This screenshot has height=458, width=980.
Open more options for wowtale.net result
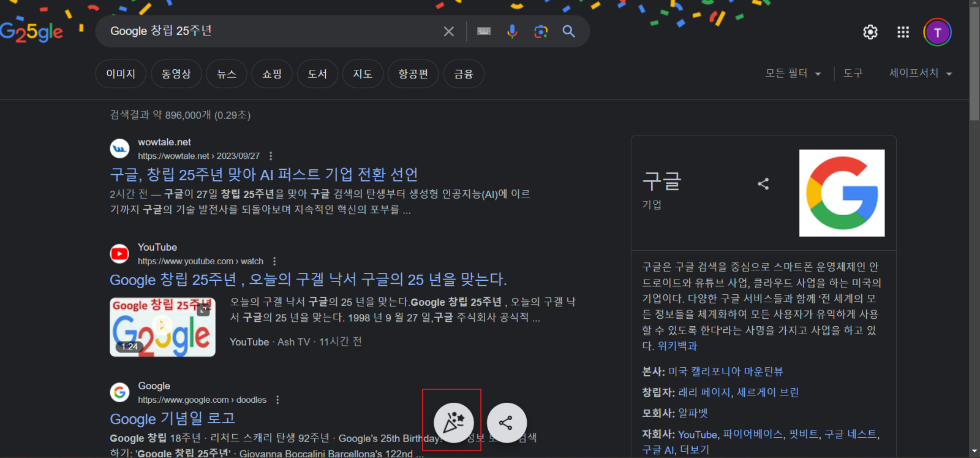point(271,156)
